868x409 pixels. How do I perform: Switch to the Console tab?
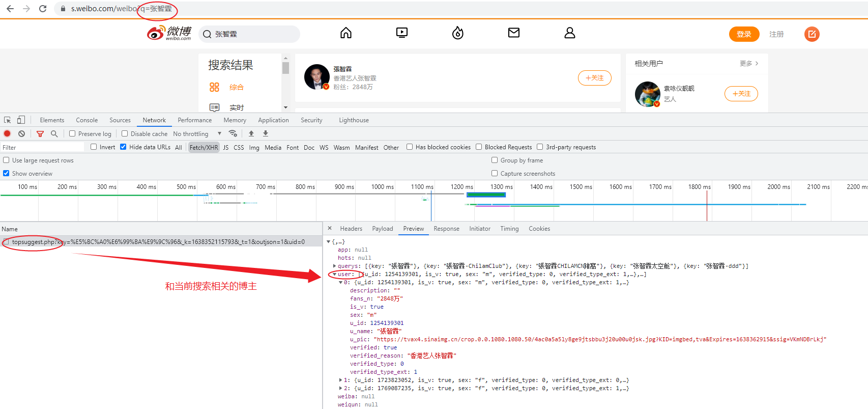click(x=87, y=120)
